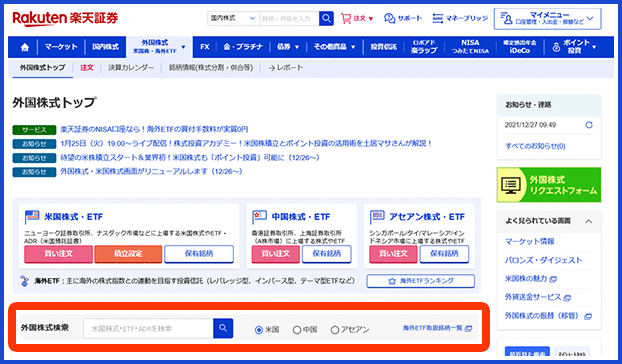Screen dimensions: 622x364
Task: Open the 投資信託 menu
Action: [383, 47]
